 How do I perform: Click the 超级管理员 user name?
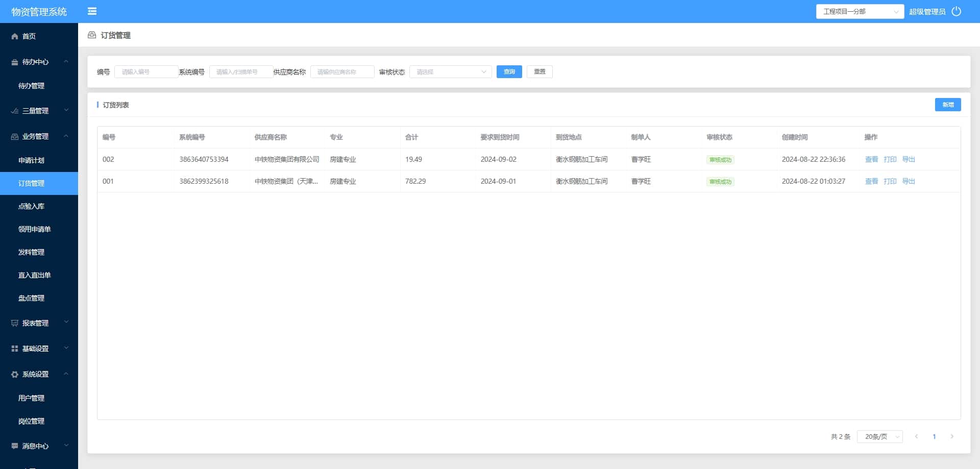[x=927, y=11]
